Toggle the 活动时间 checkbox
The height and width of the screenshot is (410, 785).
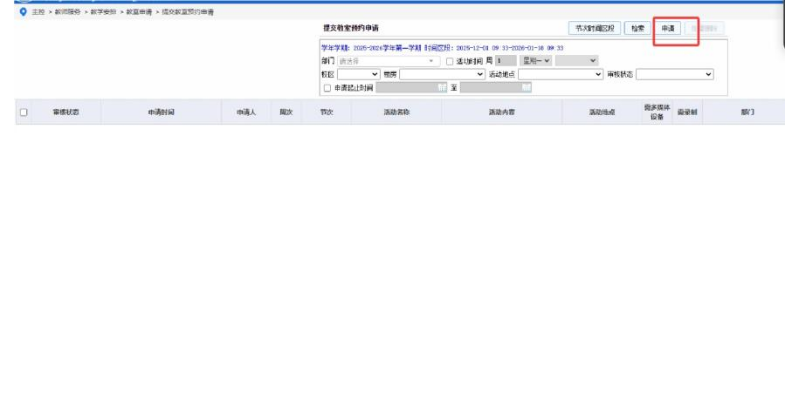[x=450, y=61]
